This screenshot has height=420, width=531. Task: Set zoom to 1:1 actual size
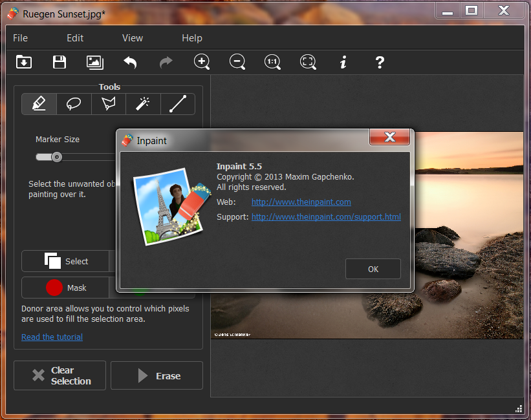tap(272, 62)
